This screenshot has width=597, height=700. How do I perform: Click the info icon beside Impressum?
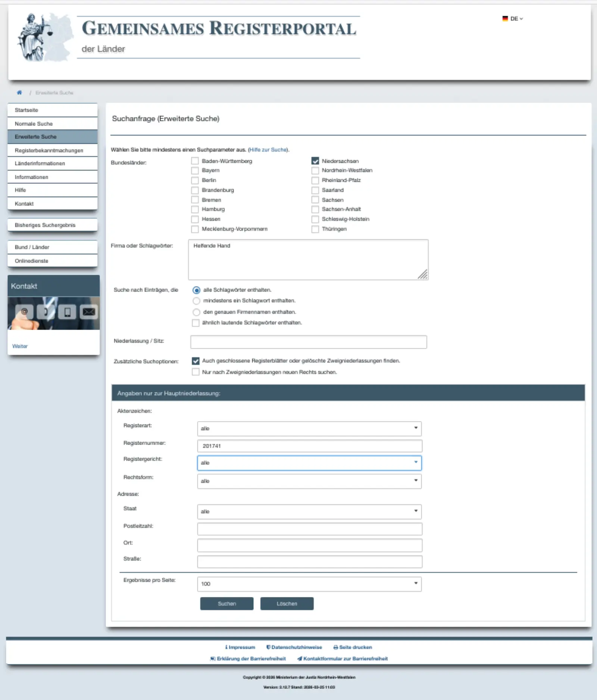click(226, 647)
